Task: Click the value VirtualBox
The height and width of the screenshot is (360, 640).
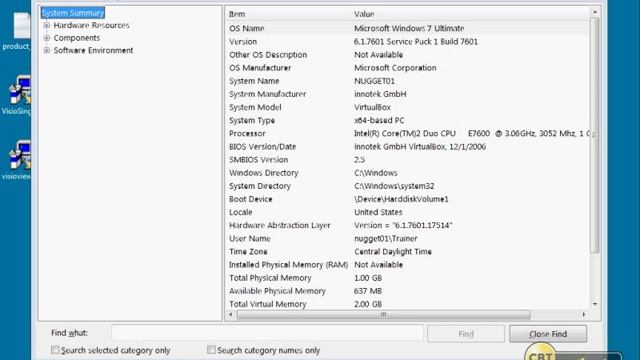Action: tap(372, 107)
